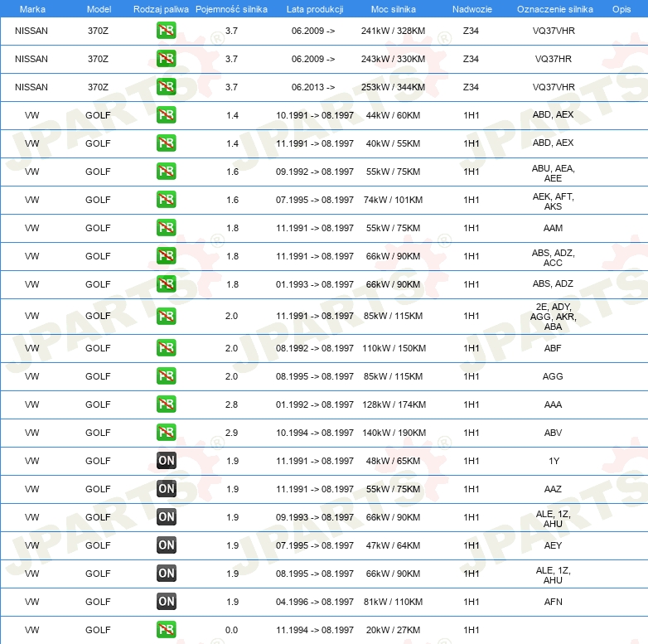Viewport: 648px width, 644px height.
Task: Click petrol icon in ABV 2.9 row
Action: 166,432
